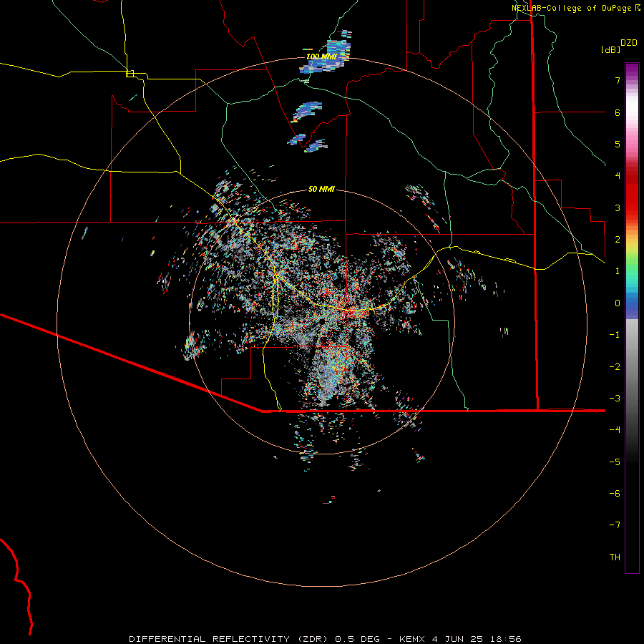Click the 4 value on color scale
The image size is (644, 644).
(618, 176)
